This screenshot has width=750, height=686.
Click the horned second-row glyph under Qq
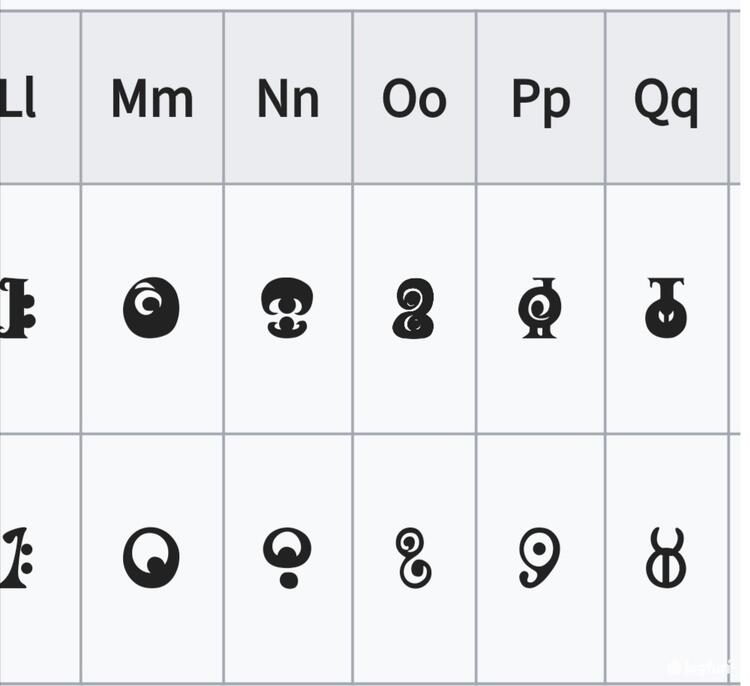point(666,558)
